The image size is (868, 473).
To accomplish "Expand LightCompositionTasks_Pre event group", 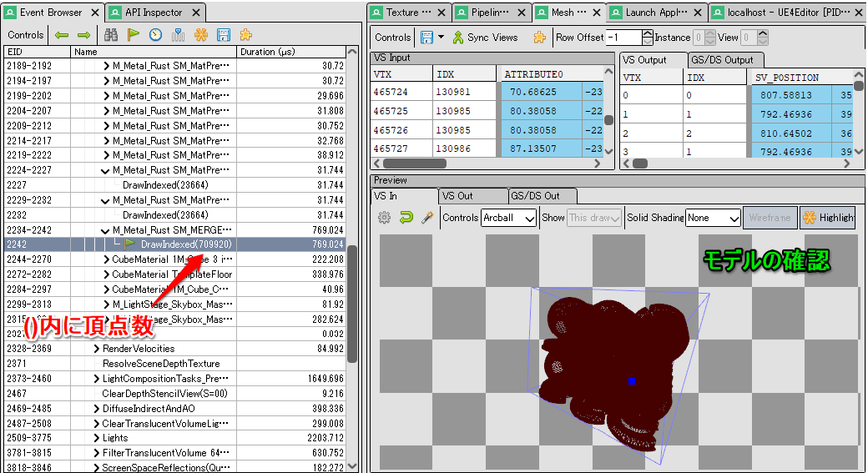I will coord(96,379).
